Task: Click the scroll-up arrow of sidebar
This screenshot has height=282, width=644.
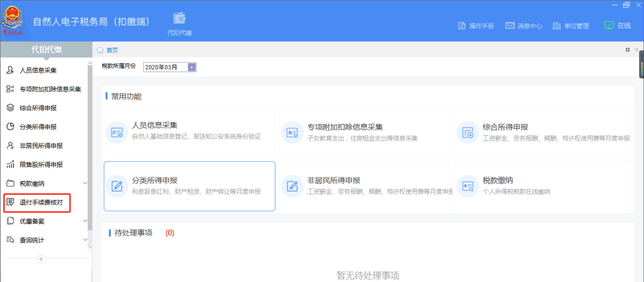Action: pyautogui.click(x=90, y=63)
